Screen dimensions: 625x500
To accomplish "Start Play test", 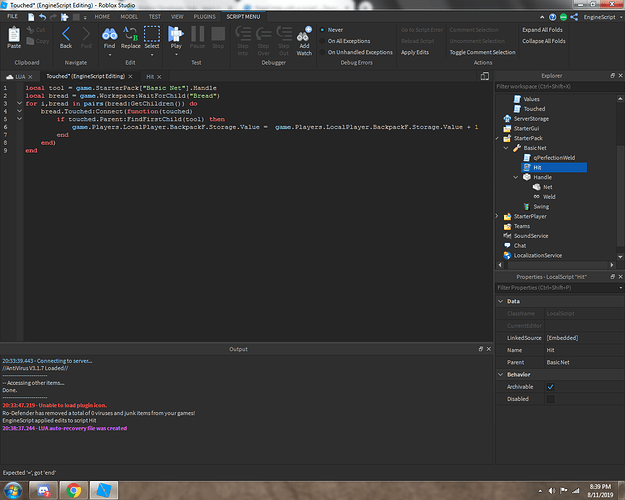I will point(176,37).
